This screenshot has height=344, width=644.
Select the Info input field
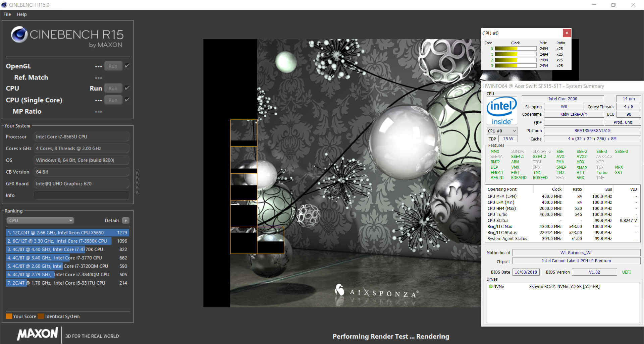coord(82,195)
